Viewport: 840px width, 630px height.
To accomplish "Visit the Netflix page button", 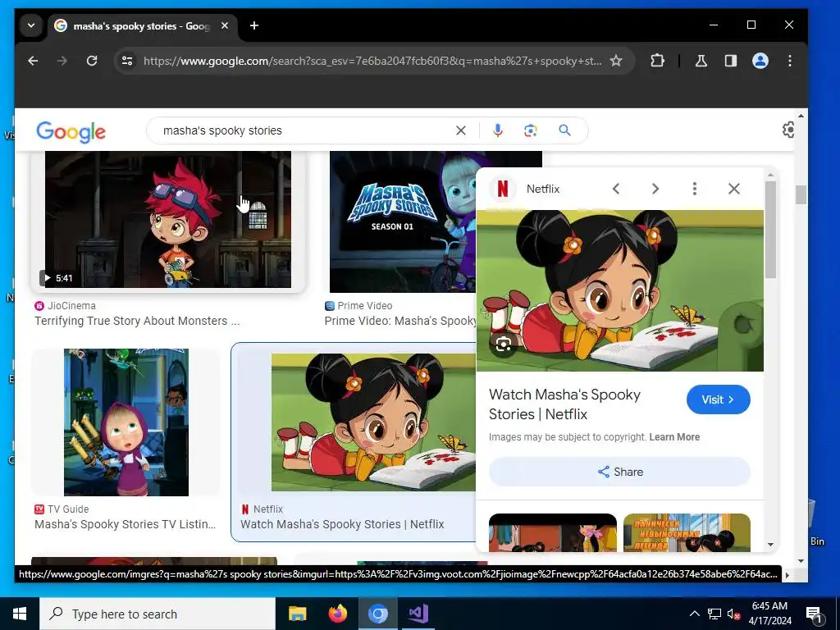I will click(x=718, y=399).
